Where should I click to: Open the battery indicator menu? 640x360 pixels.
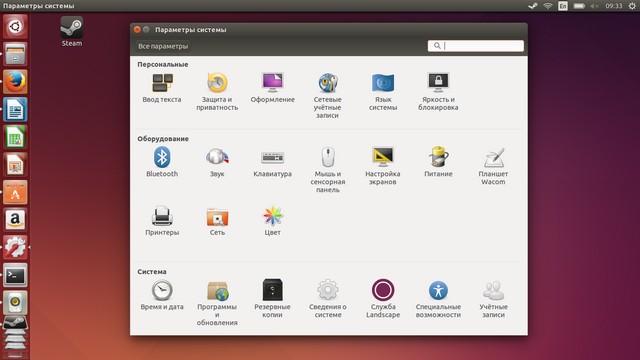pos(579,6)
